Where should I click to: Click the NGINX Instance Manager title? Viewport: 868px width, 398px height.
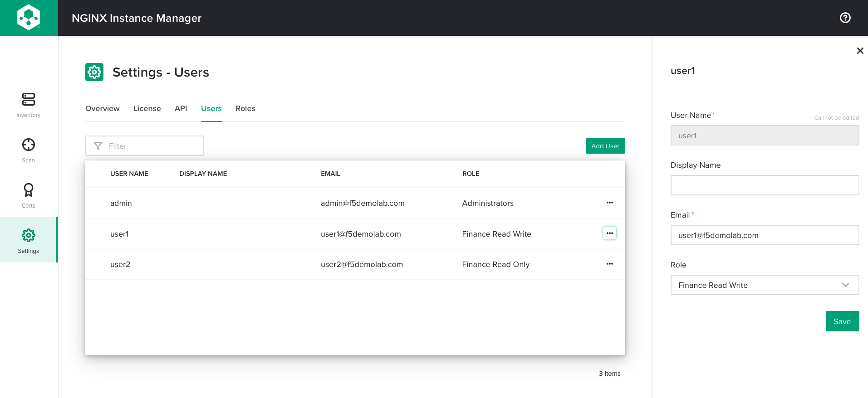(137, 18)
